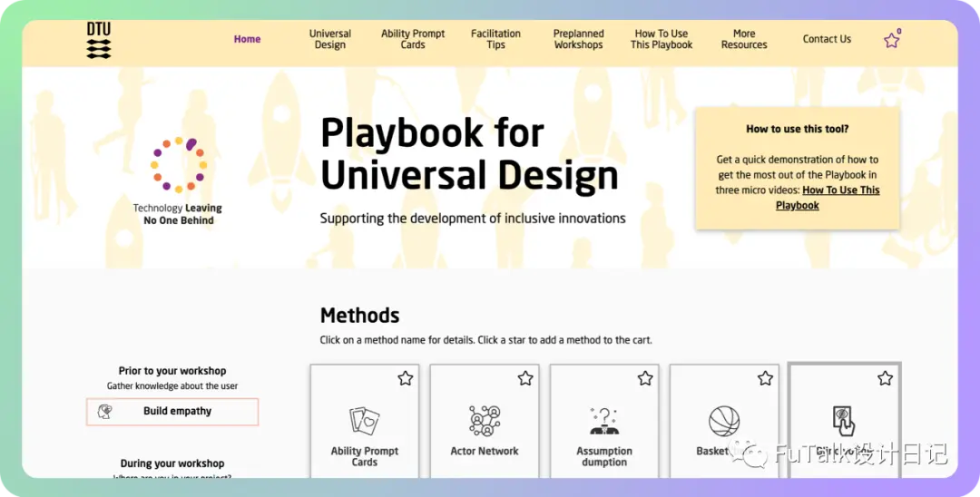Open Preplanned Workshops in navigation

(578, 39)
